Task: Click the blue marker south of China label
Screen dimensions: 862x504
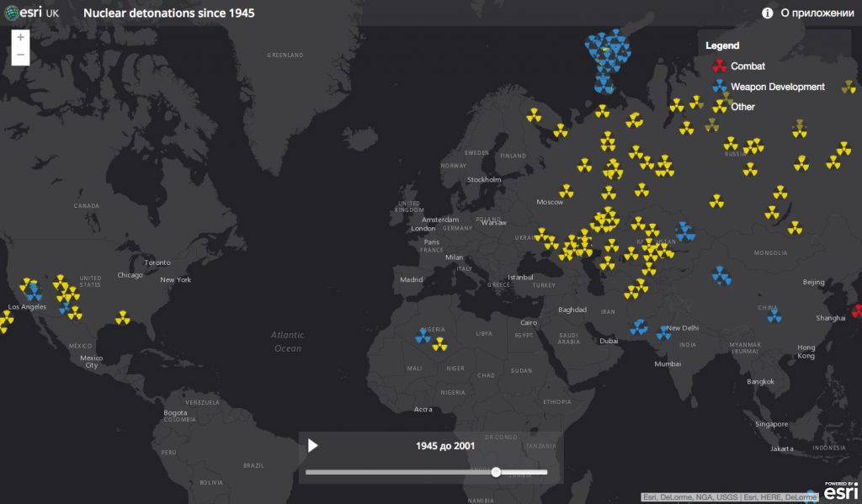Action: [773, 316]
